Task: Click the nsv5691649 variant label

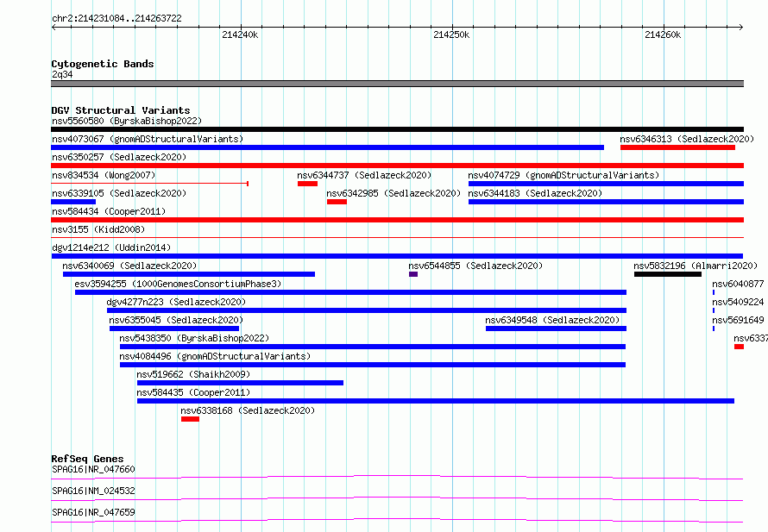Action: [x=738, y=320]
